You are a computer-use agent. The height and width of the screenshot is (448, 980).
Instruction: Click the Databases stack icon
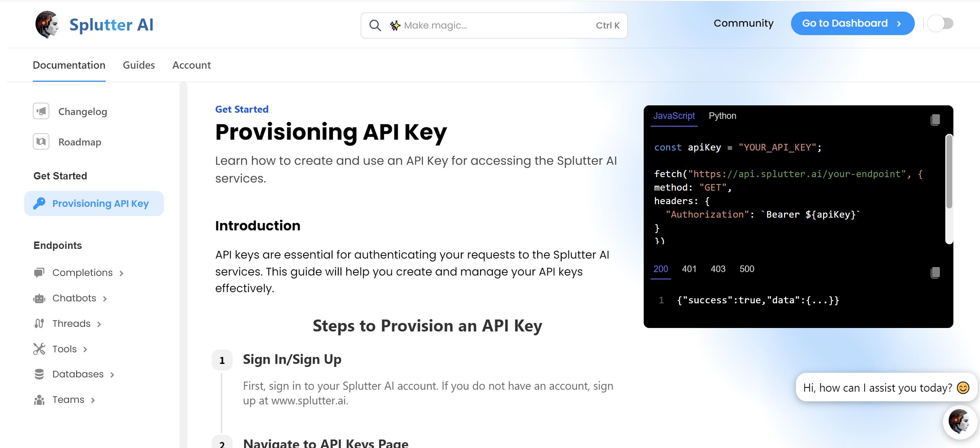click(39, 374)
